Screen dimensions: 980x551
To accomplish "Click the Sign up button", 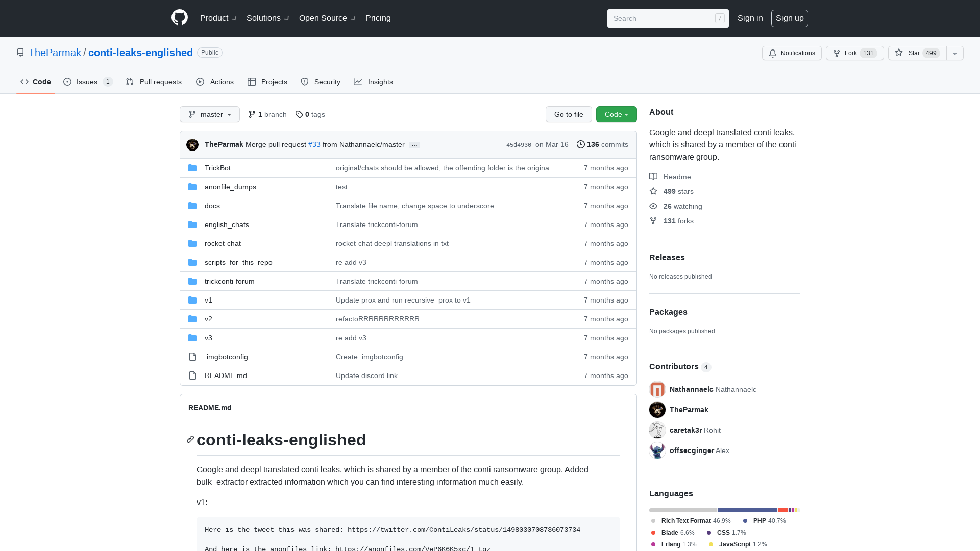I will point(790,18).
